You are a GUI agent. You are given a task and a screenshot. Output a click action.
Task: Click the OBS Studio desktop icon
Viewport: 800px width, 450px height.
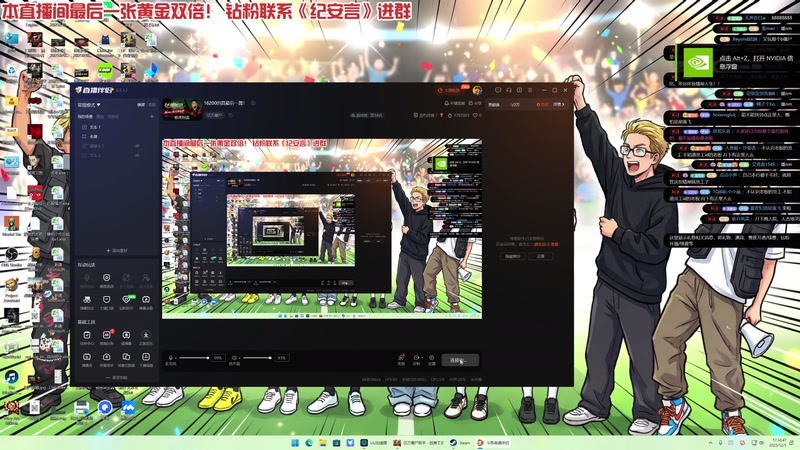coord(11,257)
